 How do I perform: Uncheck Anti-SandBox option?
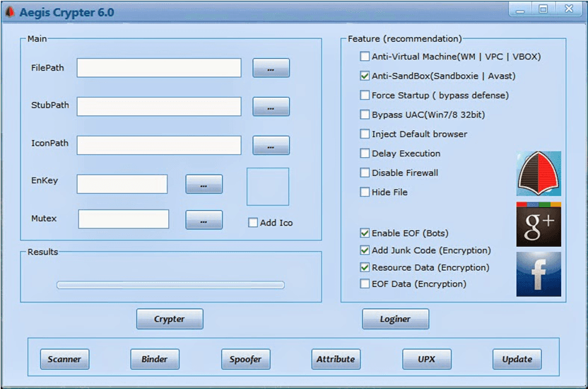(365, 76)
